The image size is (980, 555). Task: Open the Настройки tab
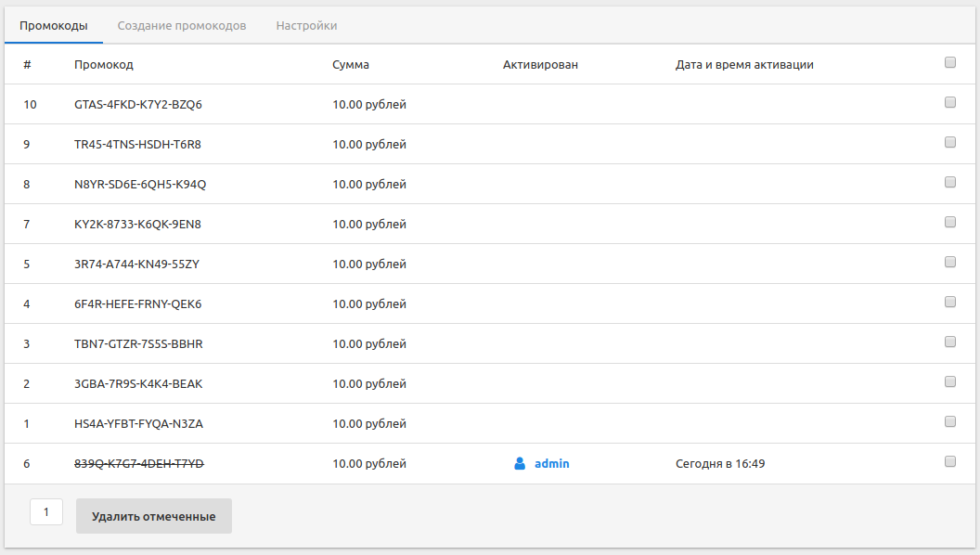[x=306, y=26]
